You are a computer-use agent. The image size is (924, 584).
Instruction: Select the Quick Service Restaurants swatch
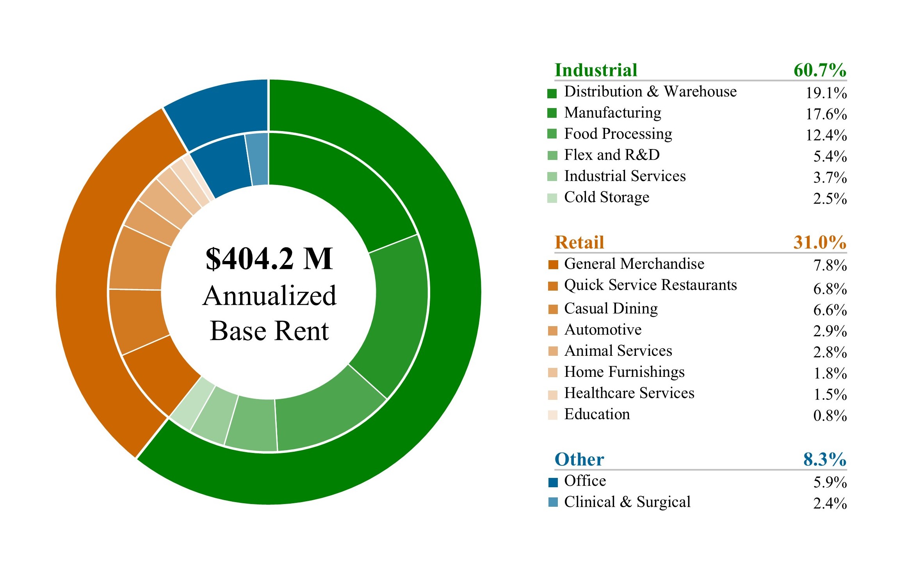[553, 286]
